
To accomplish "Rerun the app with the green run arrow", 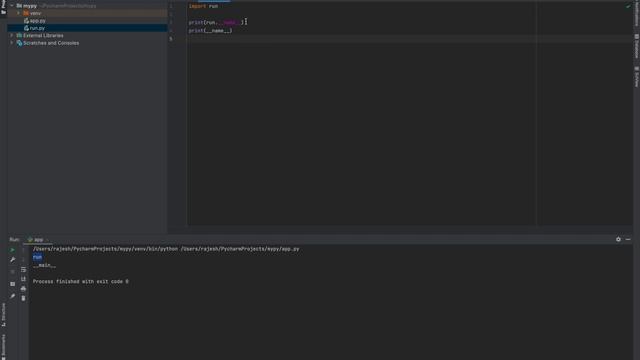I will tap(12, 250).
